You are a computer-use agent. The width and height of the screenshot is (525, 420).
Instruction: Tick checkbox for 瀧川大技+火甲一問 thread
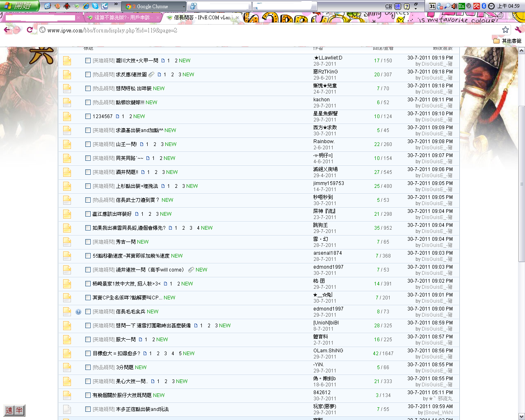[x=88, y=60]
